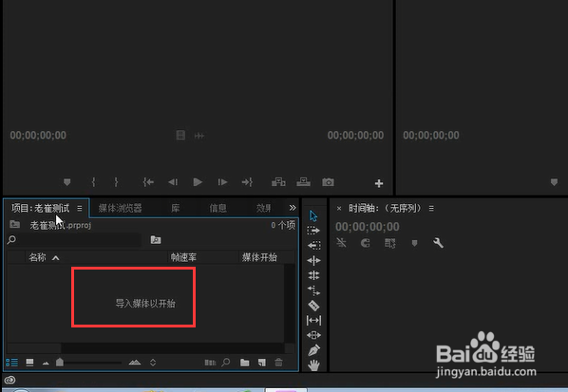Add marker in Source monitor

click(67, 182)
